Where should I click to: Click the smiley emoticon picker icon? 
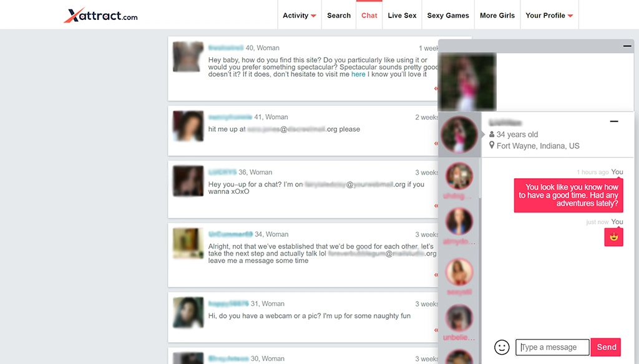pyautogui.click(x=503, y=347)
